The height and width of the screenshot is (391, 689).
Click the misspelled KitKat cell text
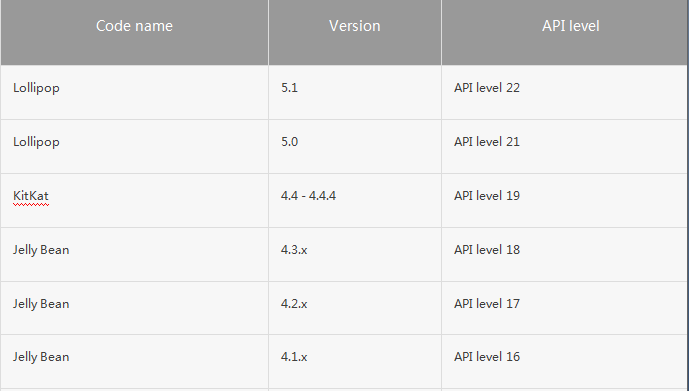[x=31, y=196]
